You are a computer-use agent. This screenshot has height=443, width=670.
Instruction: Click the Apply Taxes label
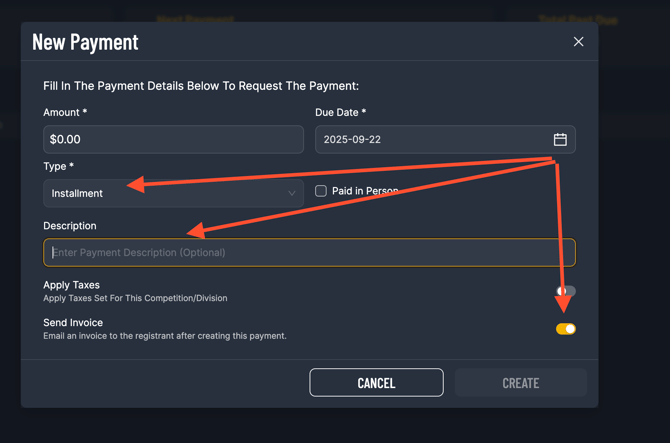click(71, 285)
